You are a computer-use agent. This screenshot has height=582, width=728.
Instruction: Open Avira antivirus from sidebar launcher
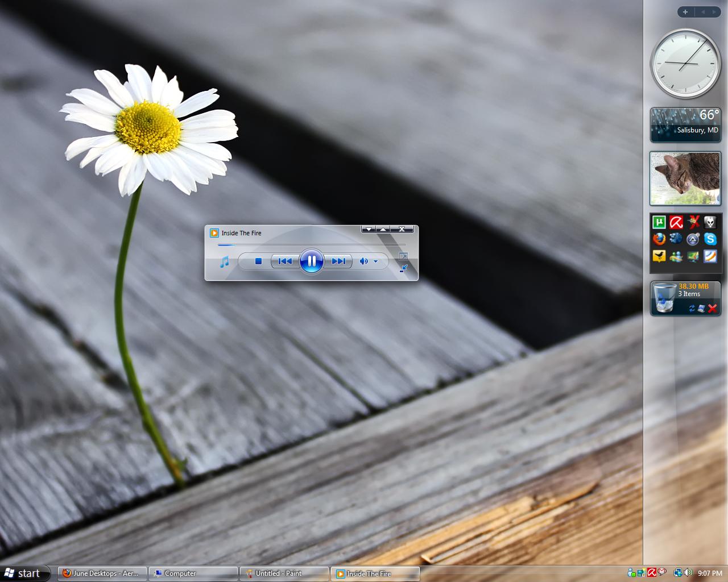coord(676,222)
